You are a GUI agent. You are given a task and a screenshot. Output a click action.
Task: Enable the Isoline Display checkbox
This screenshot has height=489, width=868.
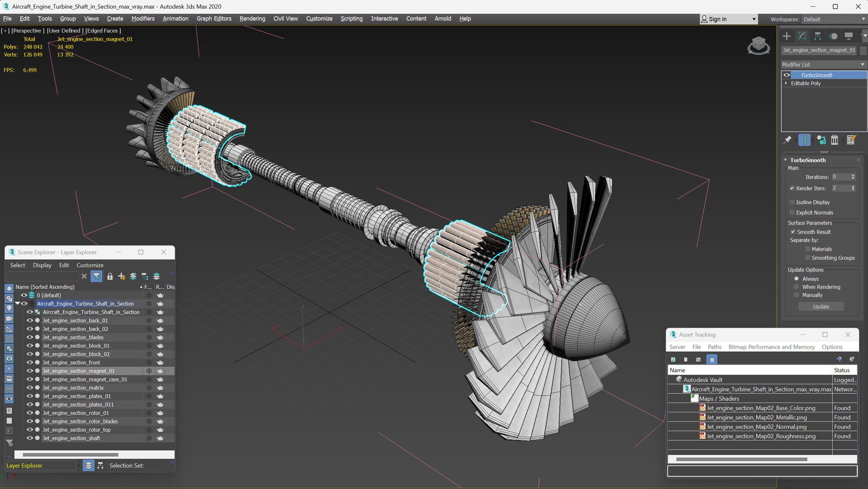pyautogui.click(x=792, y=202)
